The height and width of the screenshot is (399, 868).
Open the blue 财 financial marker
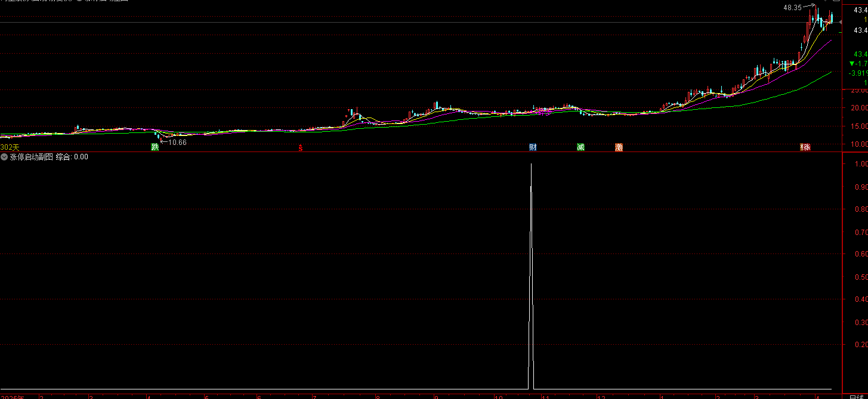[x=533, y=147]
